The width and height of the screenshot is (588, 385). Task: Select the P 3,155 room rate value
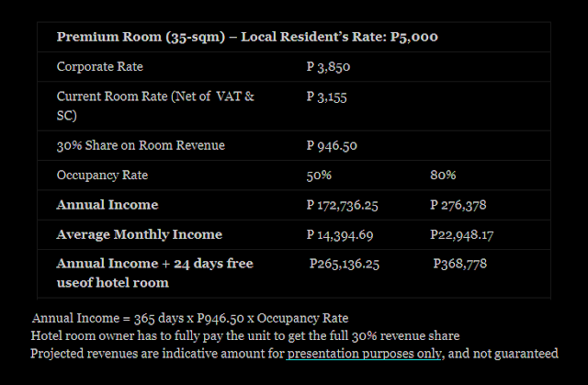click(x=327, y=96)
